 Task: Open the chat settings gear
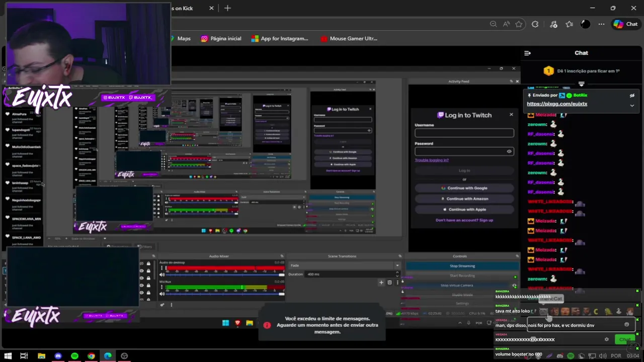click(606, 339)
